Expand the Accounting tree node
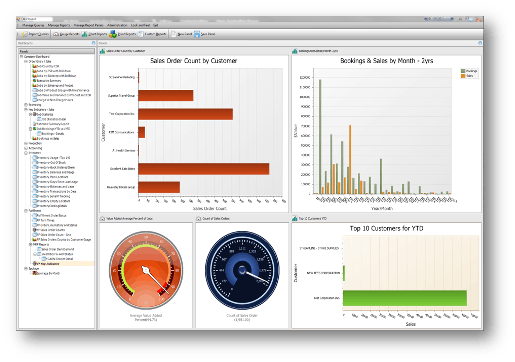 26,148
